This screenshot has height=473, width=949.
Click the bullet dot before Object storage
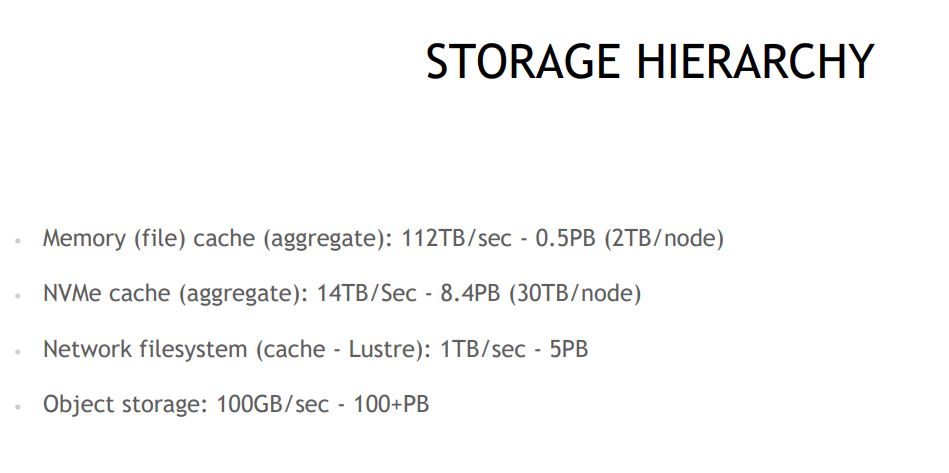pyautogui.click(x=19, y=408)
